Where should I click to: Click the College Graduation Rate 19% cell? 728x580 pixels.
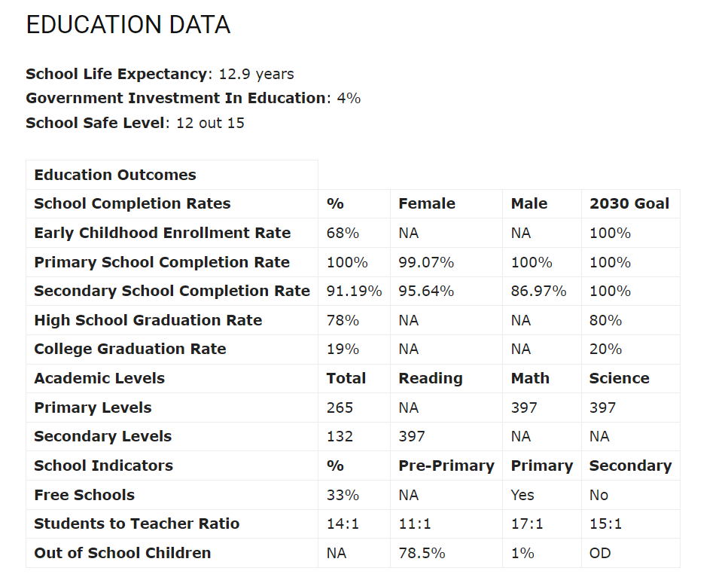pyautogui.click(x=343, y=349)
